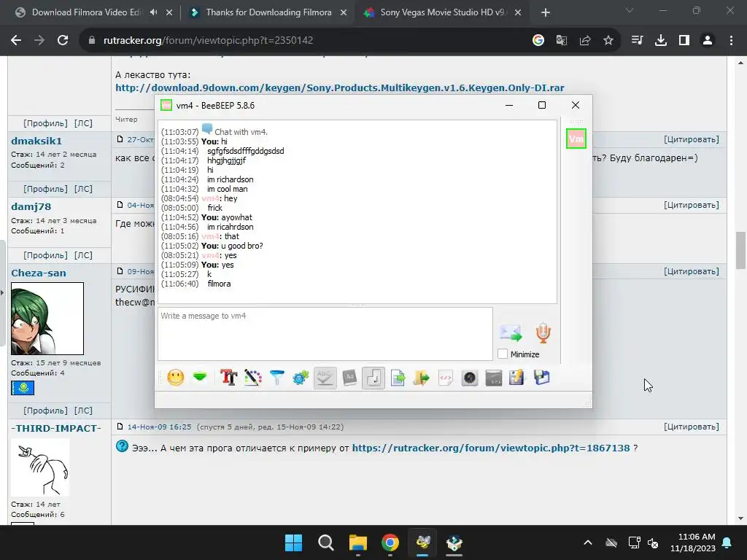This screenshot has width=747, height=560.
Task: Click the Google icon in address bar
Action: (x=538, y=41)
